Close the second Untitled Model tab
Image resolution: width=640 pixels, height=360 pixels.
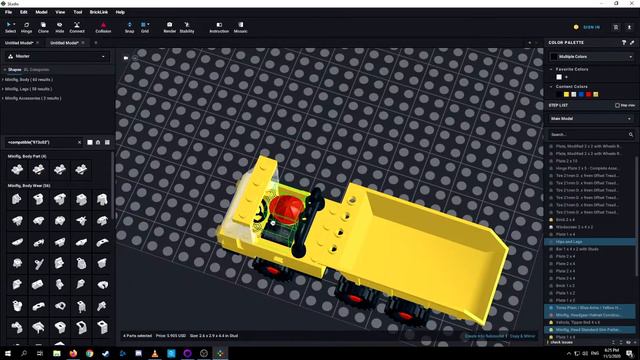coord(83,42)
